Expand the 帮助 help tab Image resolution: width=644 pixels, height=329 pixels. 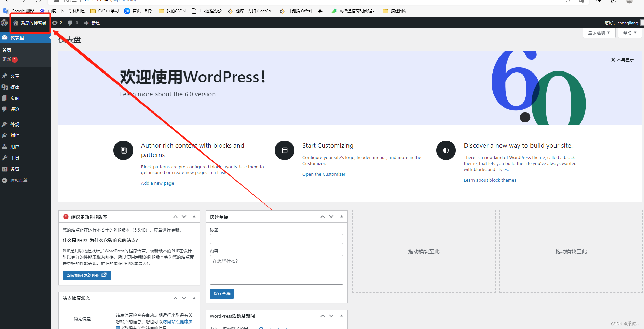click(x=630, y=33)
